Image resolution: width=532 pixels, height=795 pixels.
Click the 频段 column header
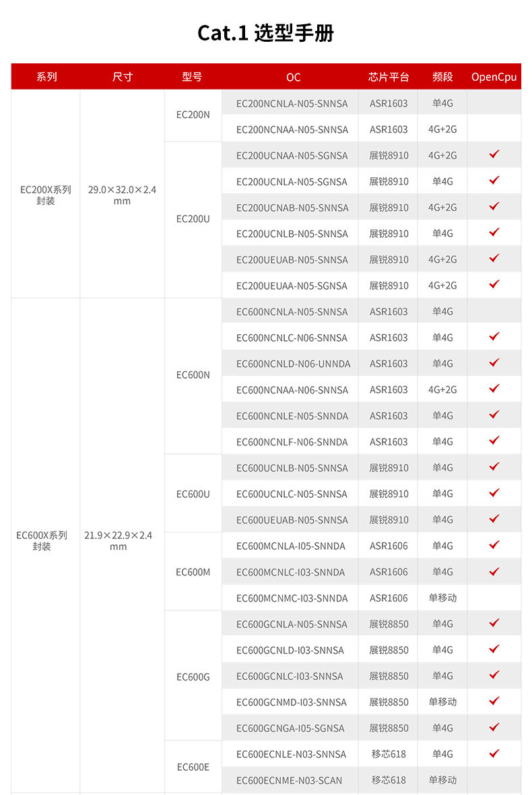tap(442, 77)
